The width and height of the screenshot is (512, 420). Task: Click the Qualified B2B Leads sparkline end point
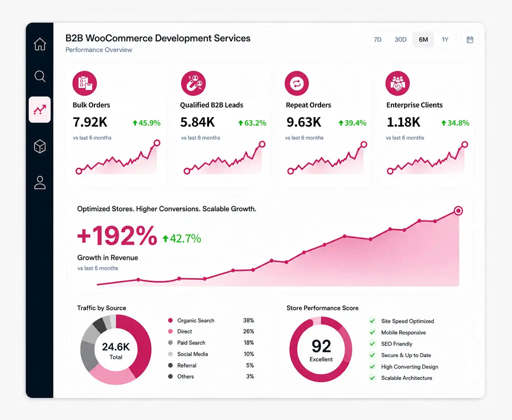coord(262,144)
